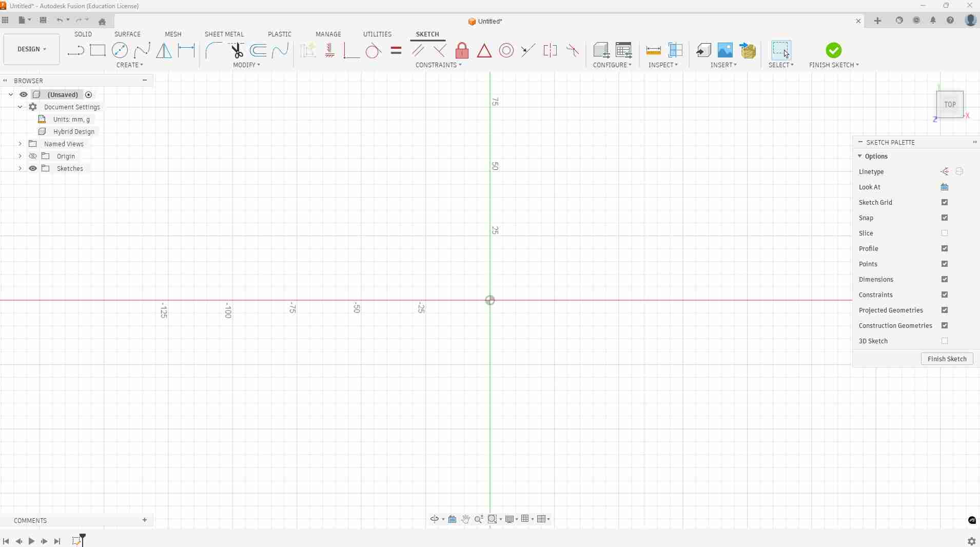Toggle the Constraints checkbox
Image resolution: width=980 pixels, height=547 pixels.
point(945,295)
